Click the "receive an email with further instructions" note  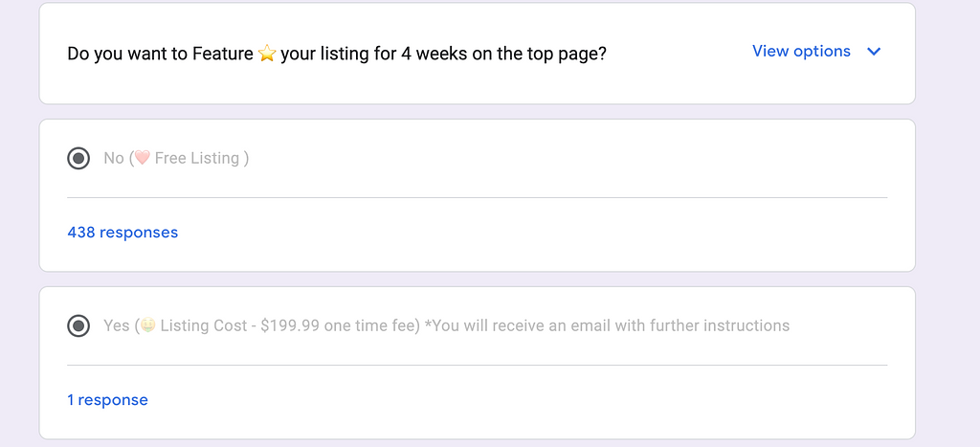651,325
